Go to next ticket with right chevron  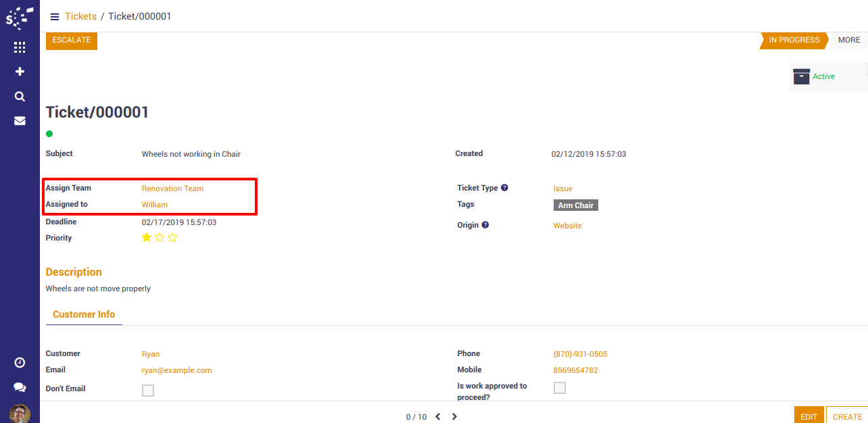(x=454, y=417)
